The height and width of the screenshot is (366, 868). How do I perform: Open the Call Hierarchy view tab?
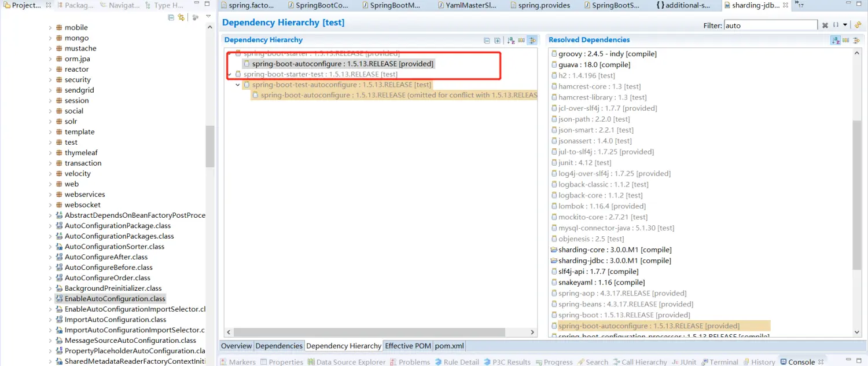(639, 362)
